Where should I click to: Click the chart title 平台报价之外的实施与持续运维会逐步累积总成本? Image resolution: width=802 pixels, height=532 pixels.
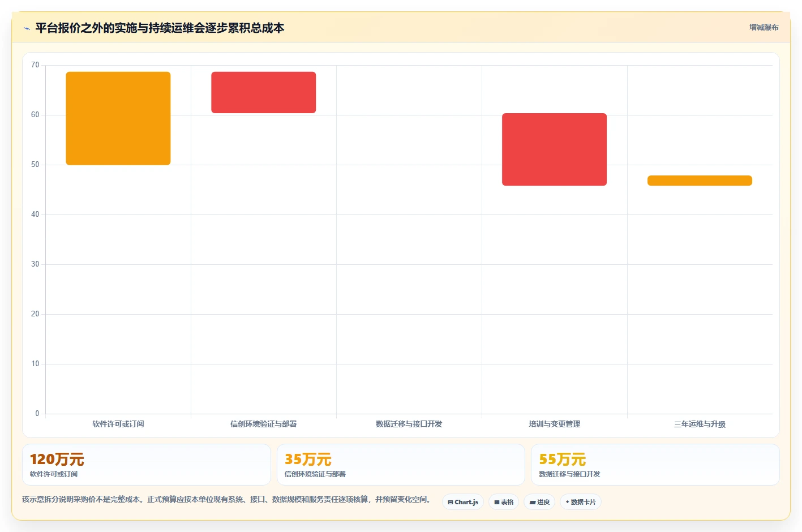pyautogui.click(x=160, y=28)
